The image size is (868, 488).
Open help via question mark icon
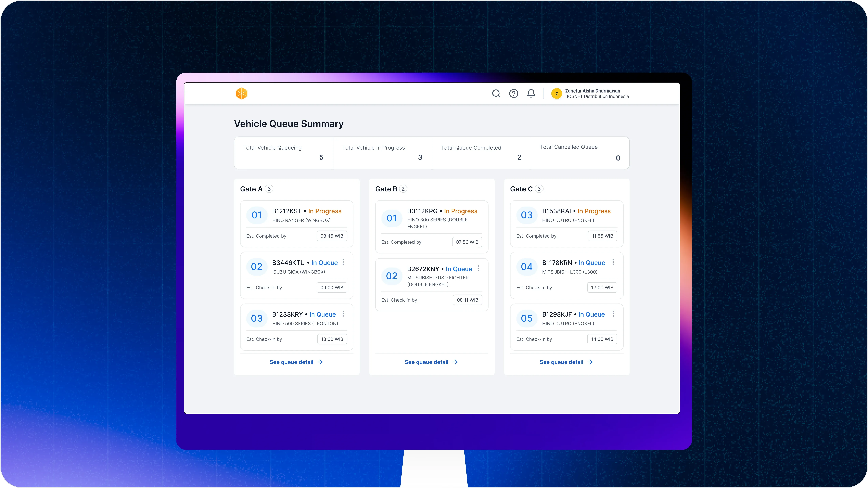(514, 93)
